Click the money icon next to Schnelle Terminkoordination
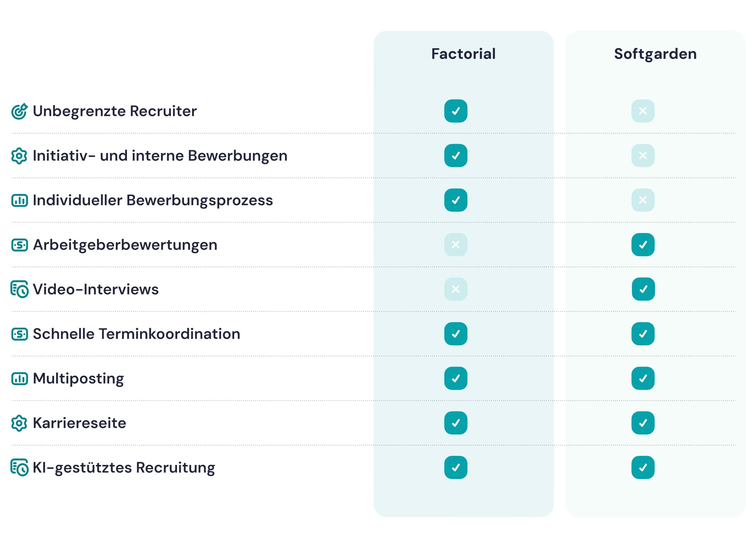 [x=19, y=334]
